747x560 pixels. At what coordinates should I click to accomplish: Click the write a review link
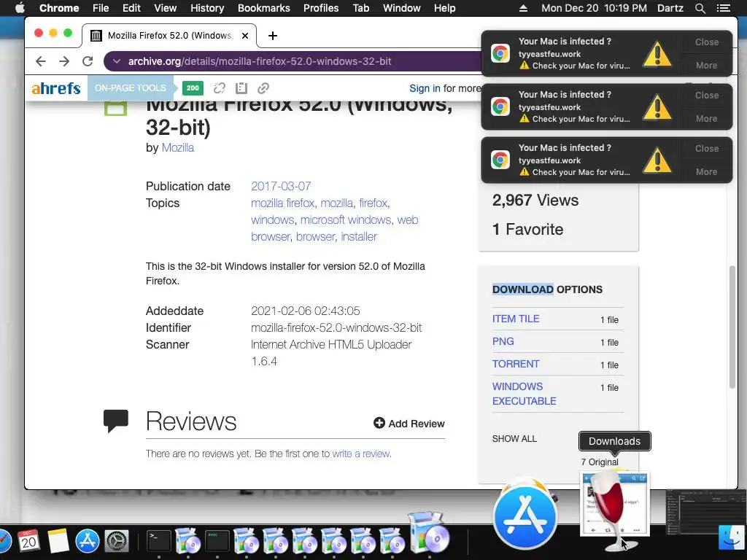click(x=362, y=454)
